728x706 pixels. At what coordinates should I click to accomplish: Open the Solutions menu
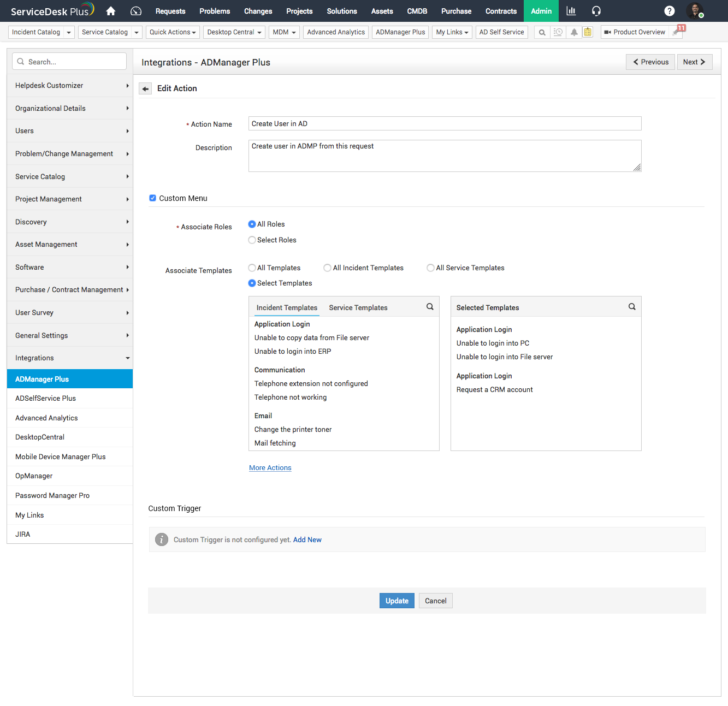point(342,11)
